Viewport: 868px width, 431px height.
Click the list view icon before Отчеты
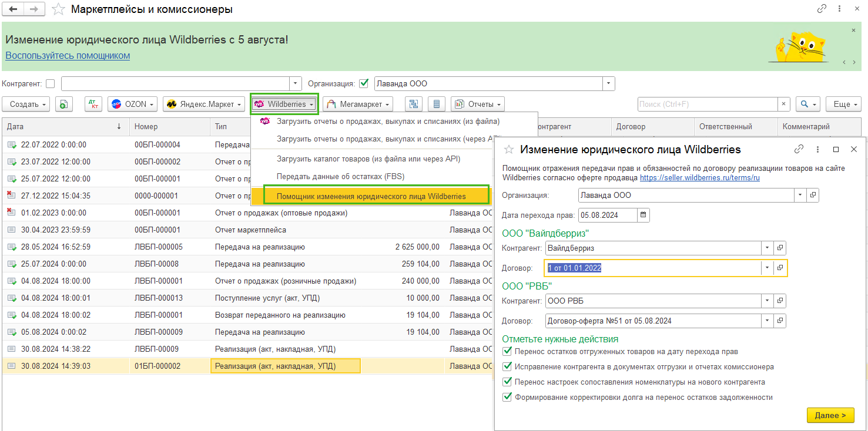436,104
